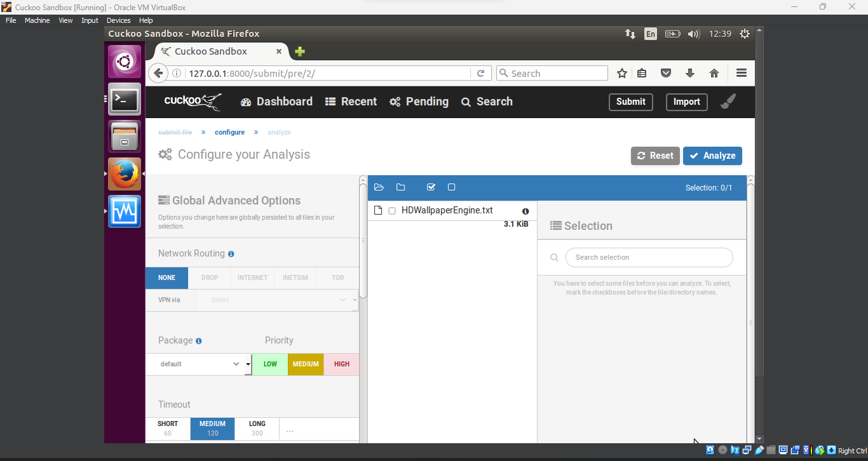This screenshot has width=868, height=461.
Task: Set priority to MEDIUM
Action: coord(306,364)
